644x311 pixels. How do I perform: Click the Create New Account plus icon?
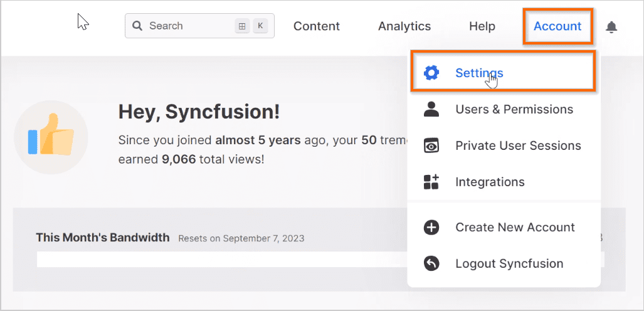pyautogui.click(x=431, y=227)
